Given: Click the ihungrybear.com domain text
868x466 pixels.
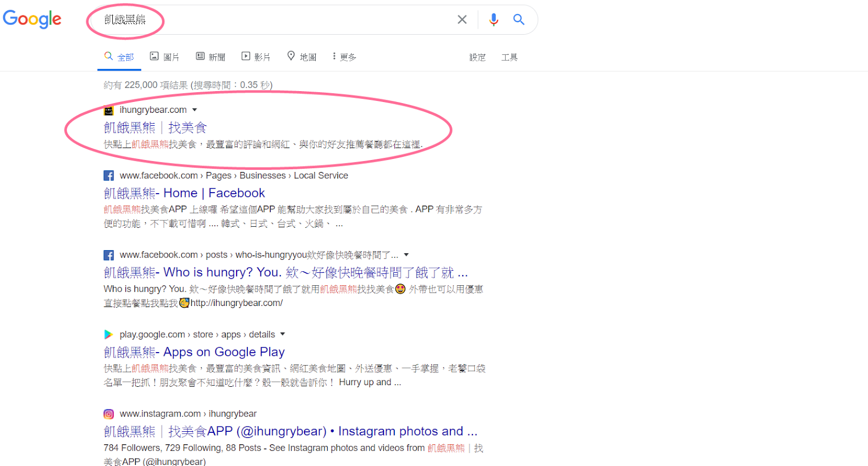Looking at the screenshot, I should (x=153, y=110).
